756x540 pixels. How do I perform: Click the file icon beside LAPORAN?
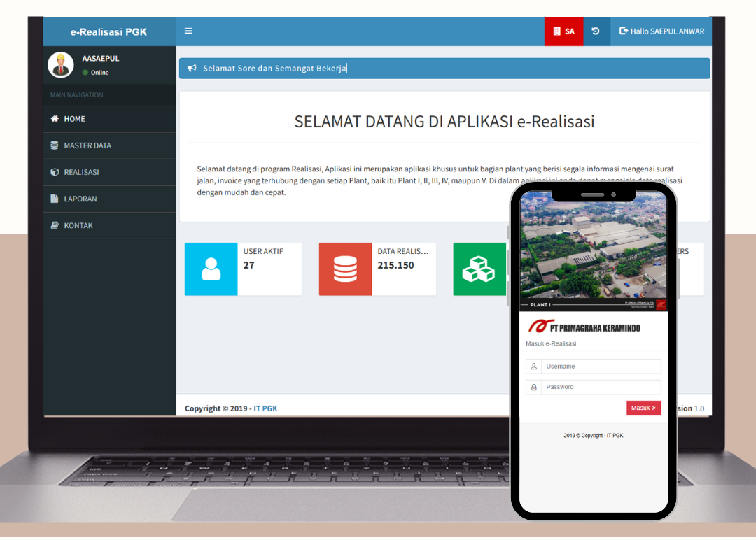click(55, 199)
